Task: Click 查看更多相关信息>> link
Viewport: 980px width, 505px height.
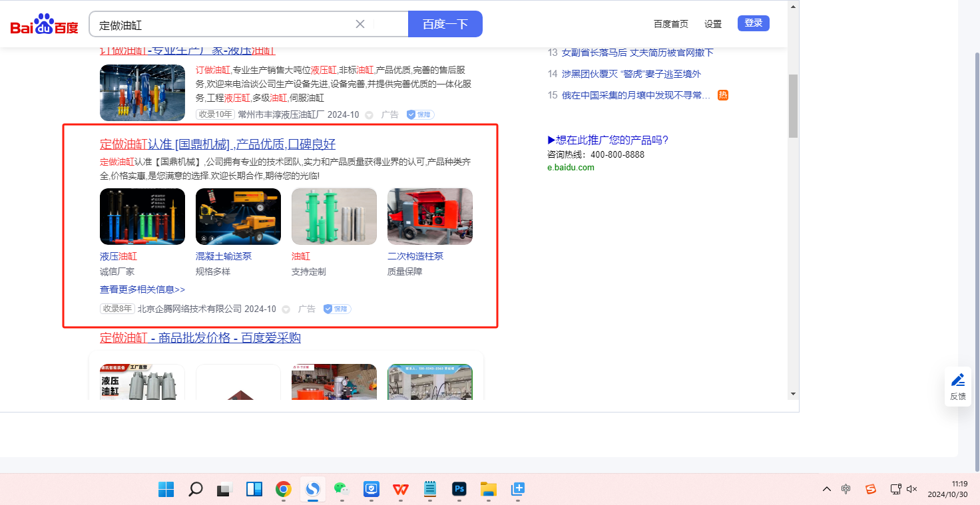Action: (x=142, y=289)
